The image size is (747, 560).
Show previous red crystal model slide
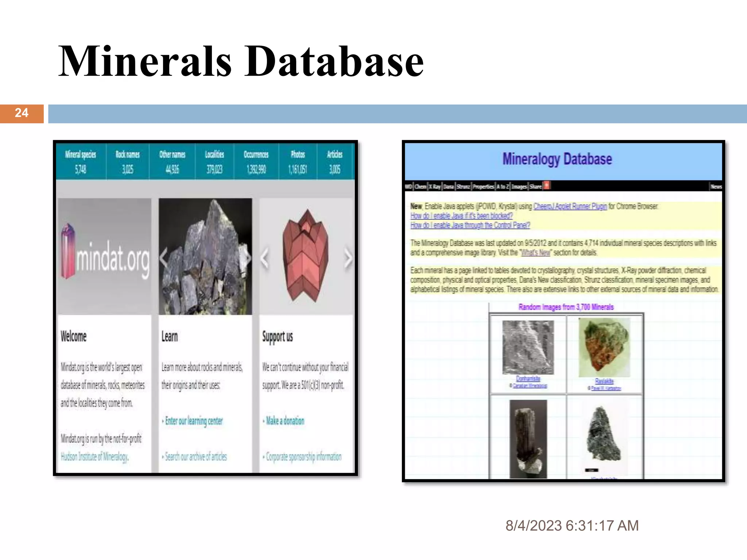click(x=265, y=258)
